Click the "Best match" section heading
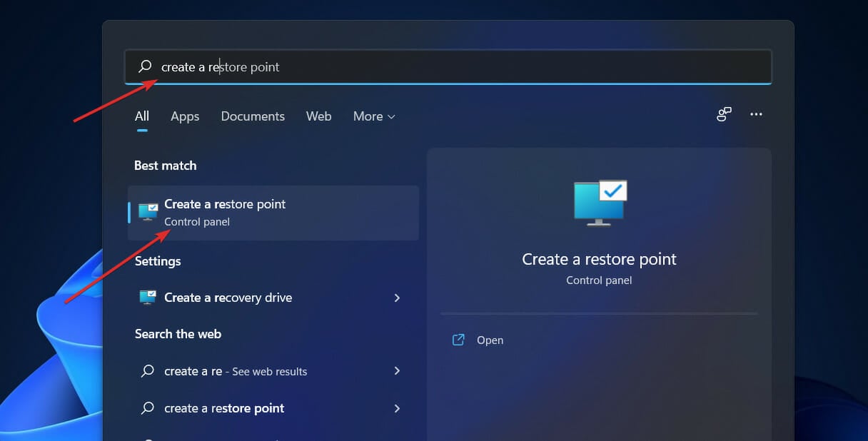This screenshot has width=868, height=441. pos(165,166)
